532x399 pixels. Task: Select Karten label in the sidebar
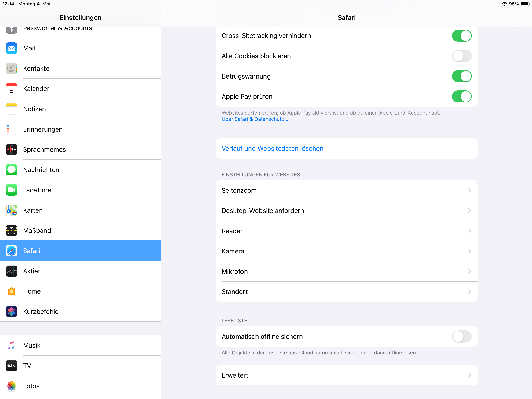click(33, 210)
